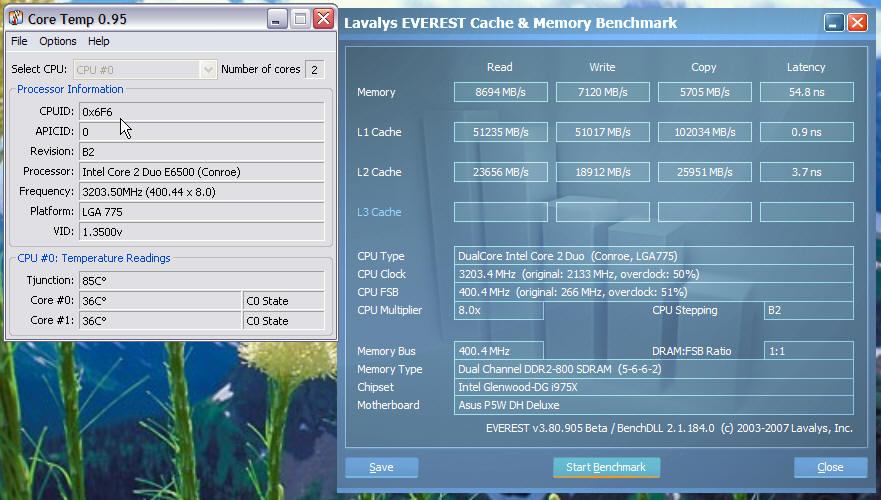This screenshot has height=500, width=881.
Task: Click the Processor Information group label
Action: click(70, 89)
